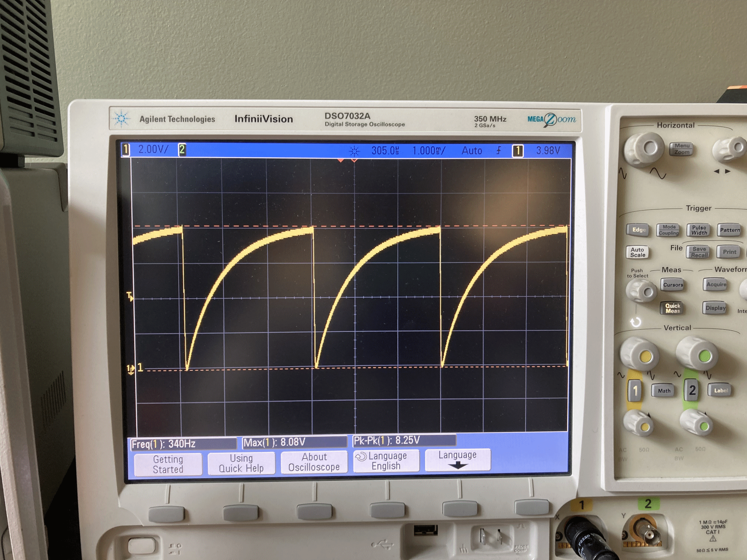Push the sixth unlabeled softkey
747x560 pixels.
(532, 507)
